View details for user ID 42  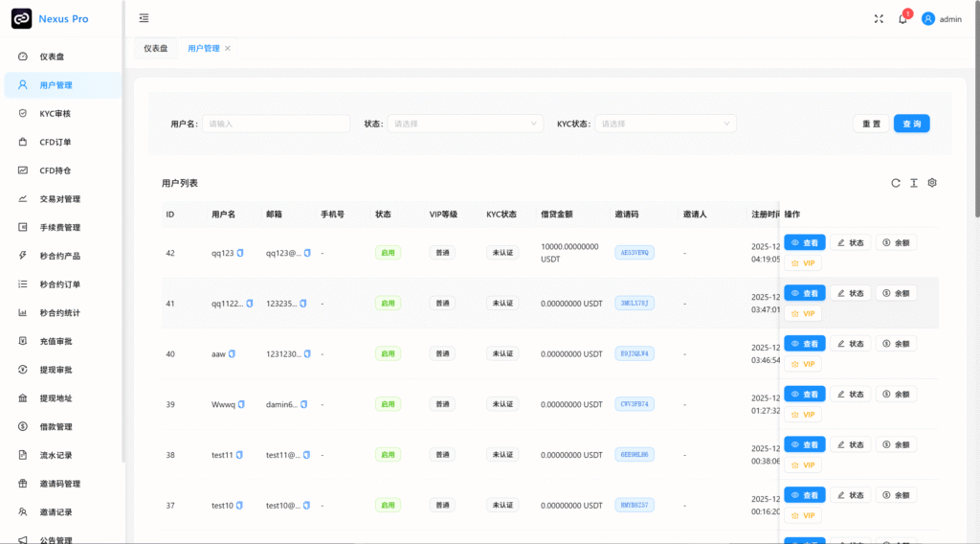[804, 242]
